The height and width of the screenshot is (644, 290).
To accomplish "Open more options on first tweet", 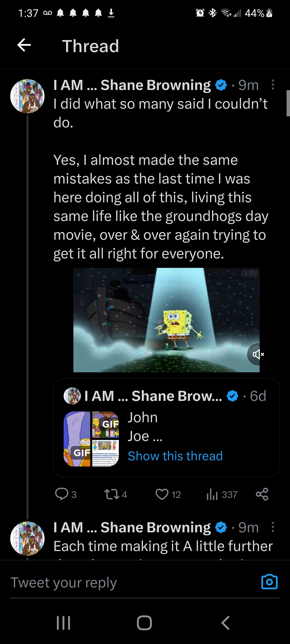I will [x=273, y=85].
